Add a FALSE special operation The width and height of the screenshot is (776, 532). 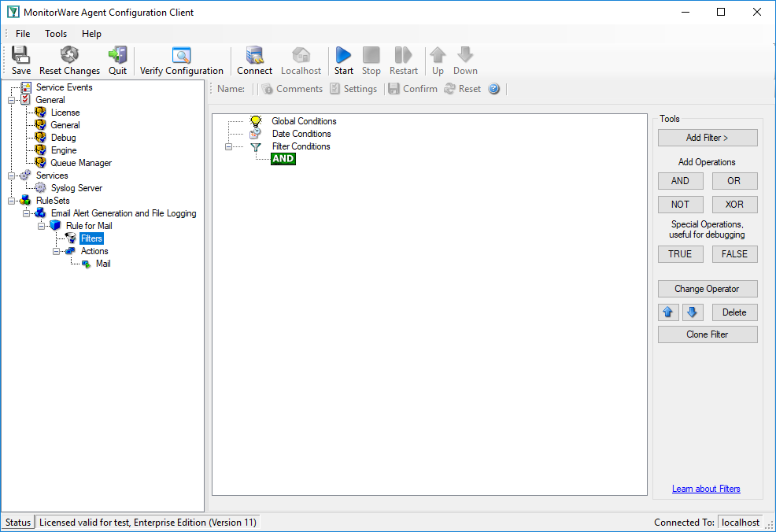734,254
